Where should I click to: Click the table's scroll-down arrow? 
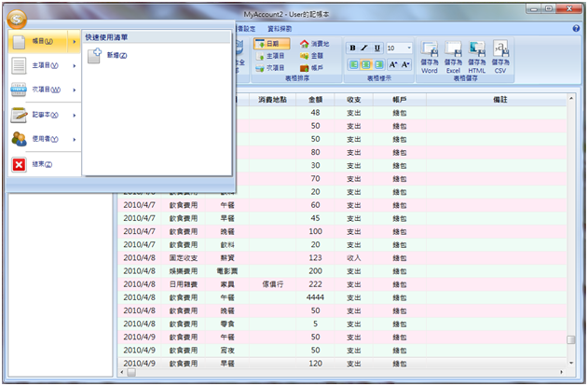[x=571, y=363]
